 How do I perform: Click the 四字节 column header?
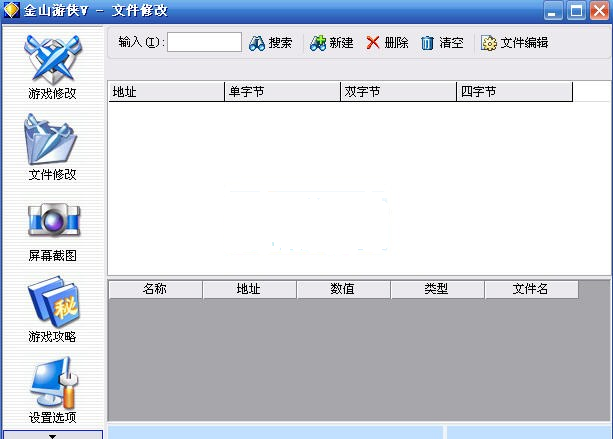514,92
